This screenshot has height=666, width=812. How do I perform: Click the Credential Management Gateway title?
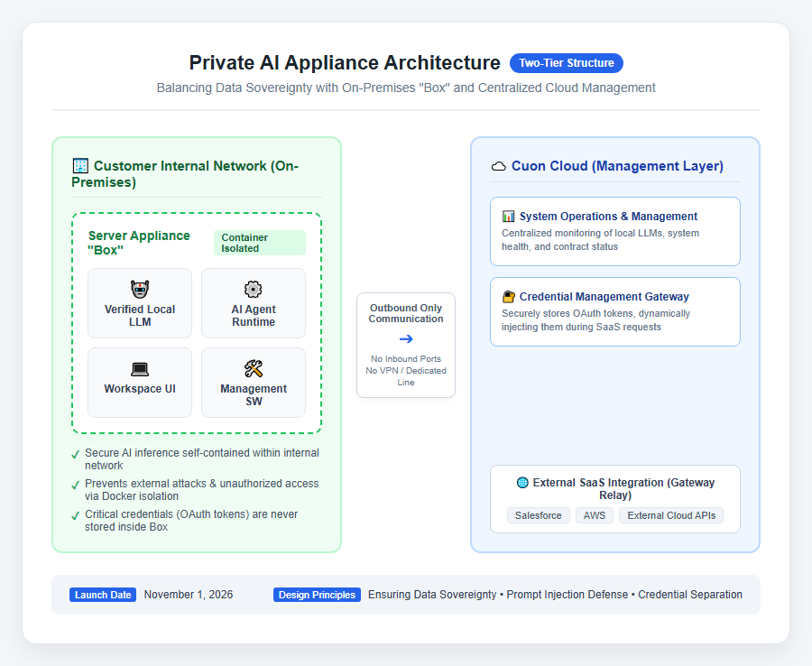[x=604, y=297]
